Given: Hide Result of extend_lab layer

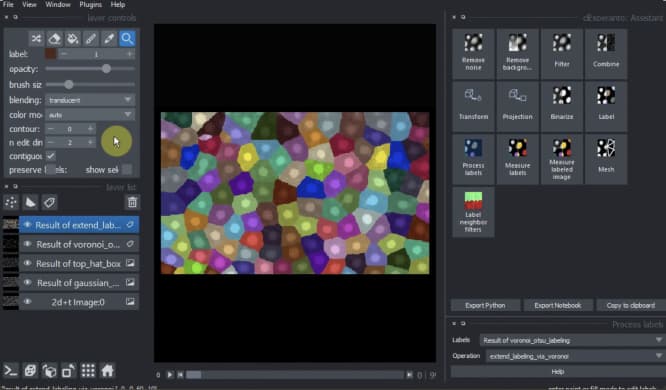Looking at the screenshot, I should [x=27, y=225].
